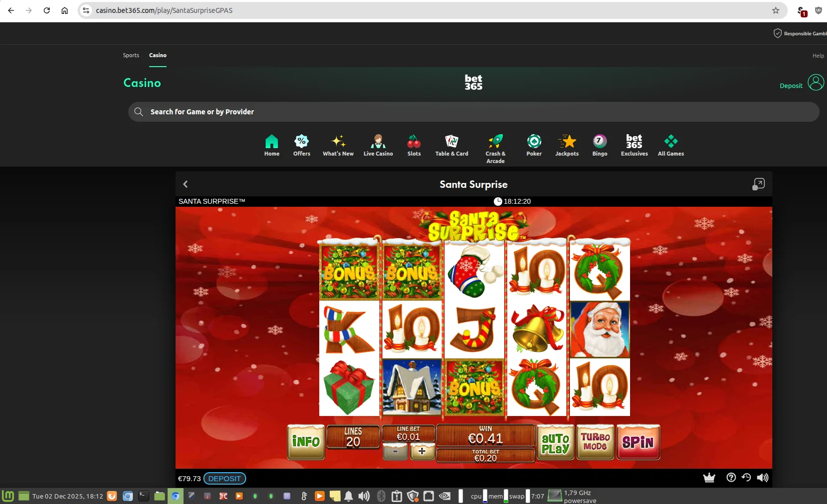827x504 pixels.
Task: Switch to the Sports tab
Action: (x=131, y=55)
